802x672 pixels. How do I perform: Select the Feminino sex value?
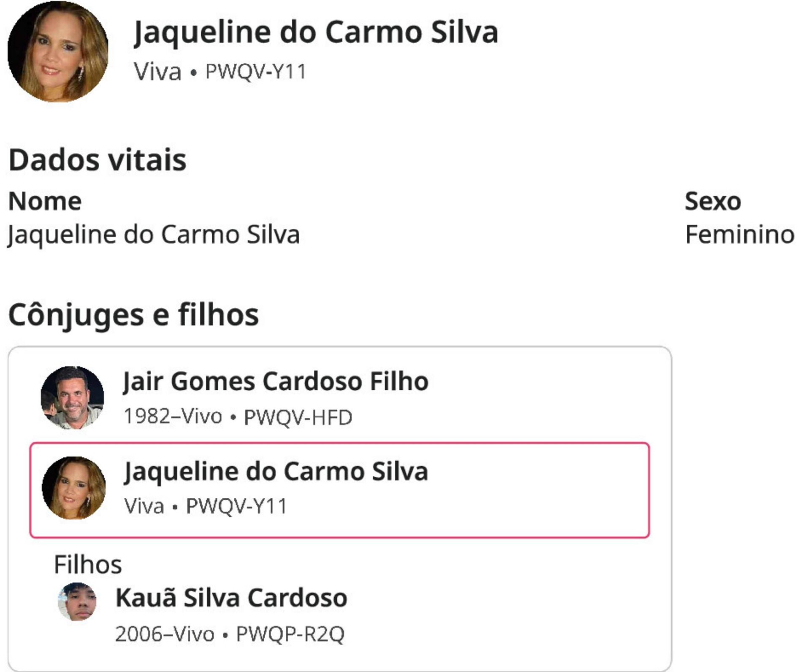pyautogui.click(x=740, y=235)
